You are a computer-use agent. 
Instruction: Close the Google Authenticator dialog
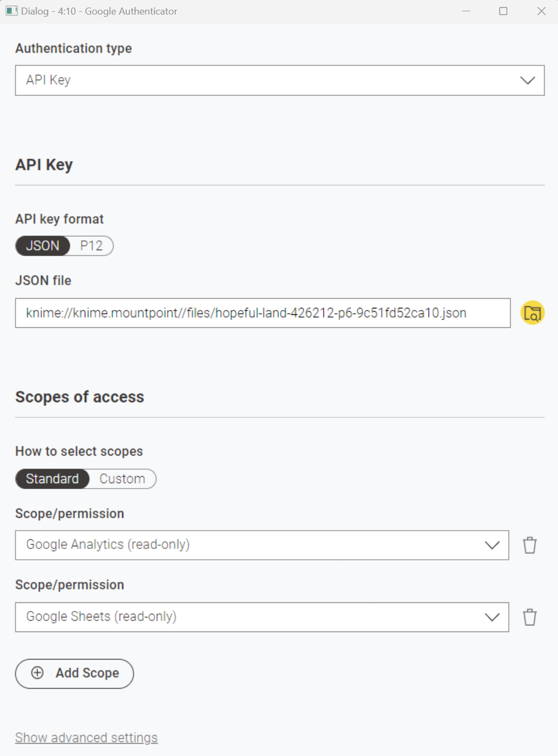pos(541,11)
